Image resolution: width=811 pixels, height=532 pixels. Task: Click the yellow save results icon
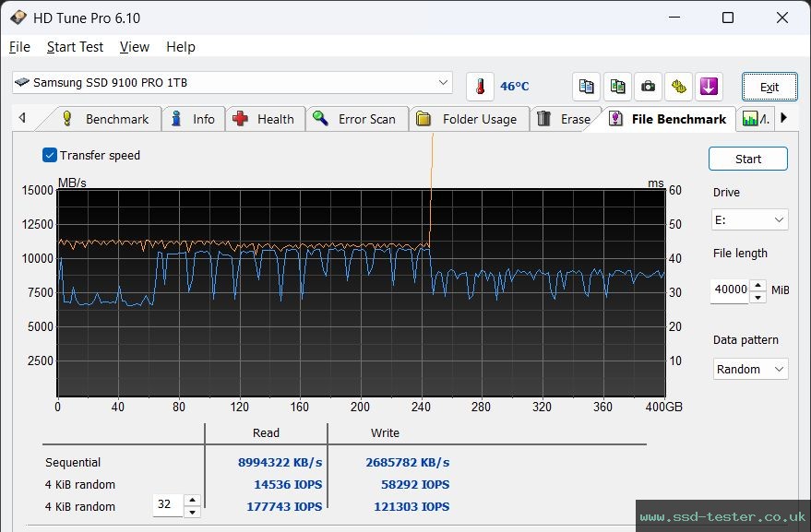[x=678, y=86]
